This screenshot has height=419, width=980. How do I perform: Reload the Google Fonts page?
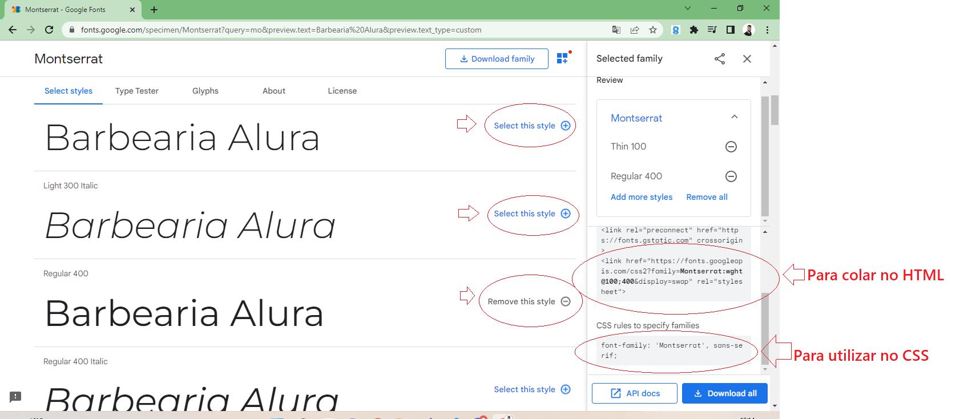click(x=49, y=30)
